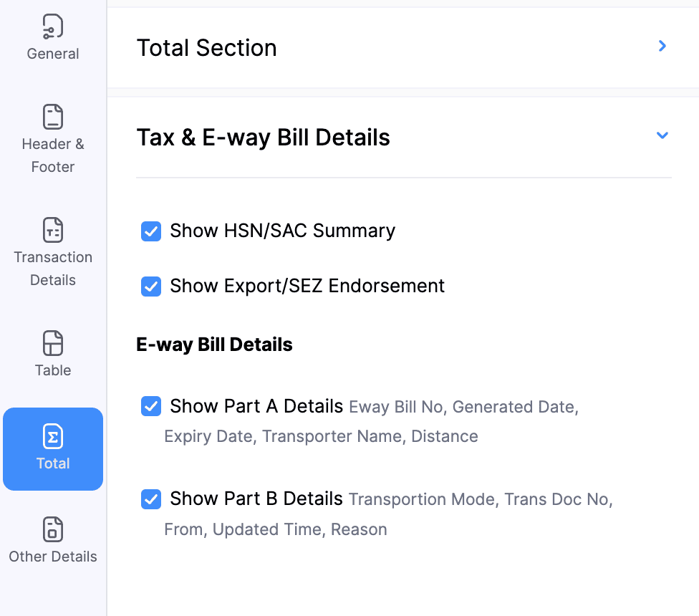The height and width of the screenshot is (616, 699).
Task: Collapse Tax & E-way Bill Details chevron
Action: [x=662, y=135]
